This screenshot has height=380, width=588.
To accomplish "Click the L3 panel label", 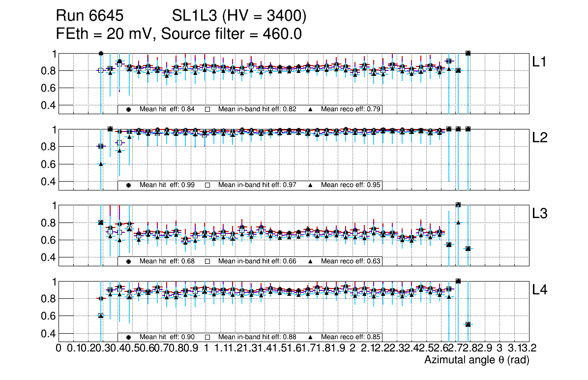I will coord(541,214).
